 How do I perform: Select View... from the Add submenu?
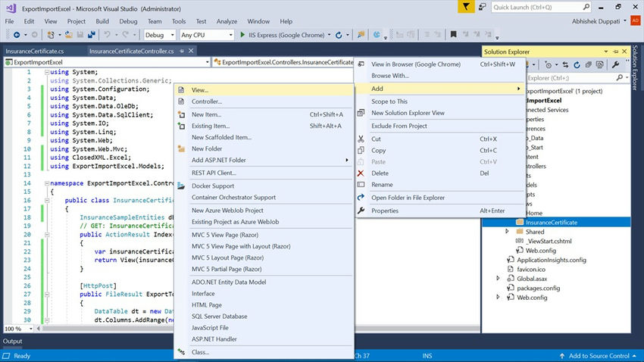[200, 89]
